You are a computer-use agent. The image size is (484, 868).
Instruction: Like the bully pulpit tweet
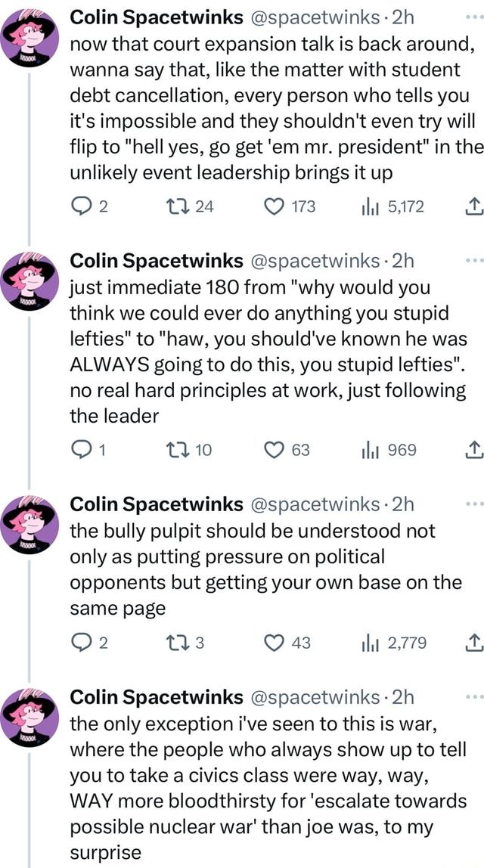272,643
